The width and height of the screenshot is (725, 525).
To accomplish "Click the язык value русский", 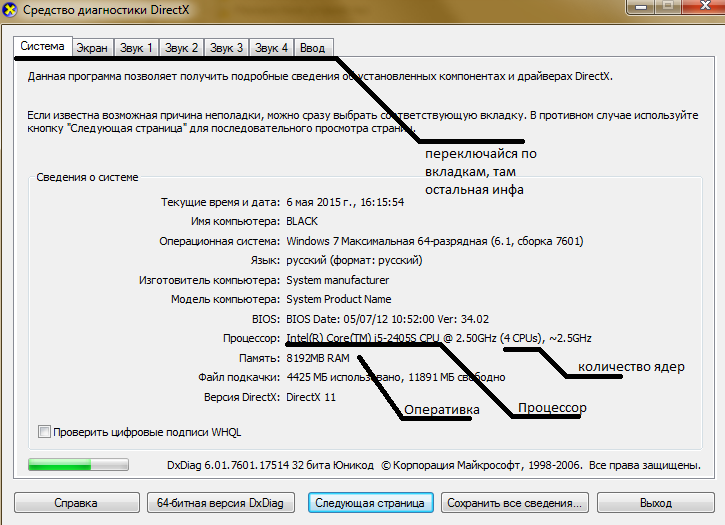I will [x=354, y=260].
